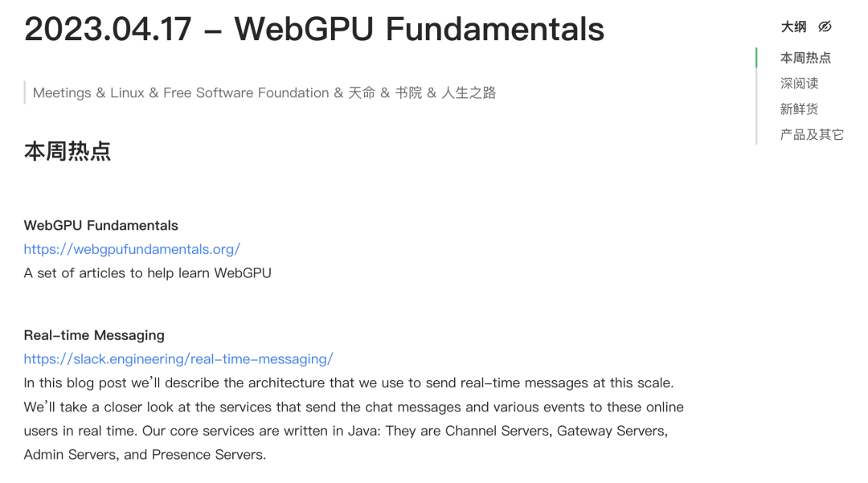Click '人生之路' at the subtitle's end
Screen dimensions: 868x483
[x=469, y=92]
